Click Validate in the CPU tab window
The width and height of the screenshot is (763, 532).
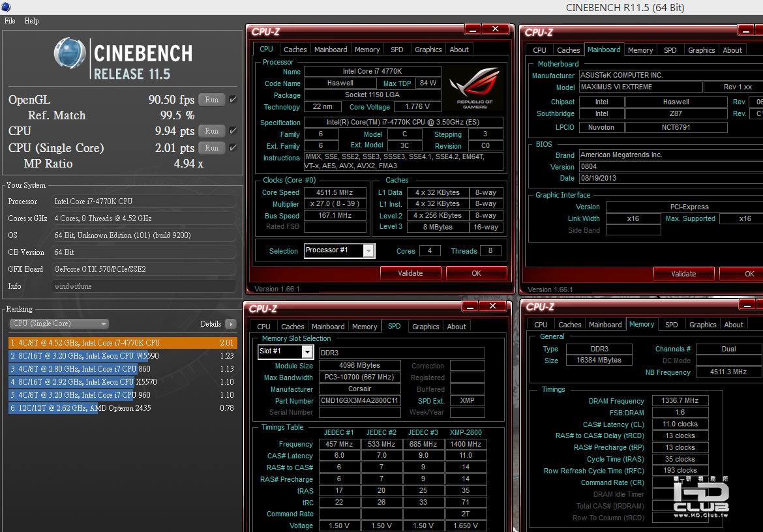point(410,273)
